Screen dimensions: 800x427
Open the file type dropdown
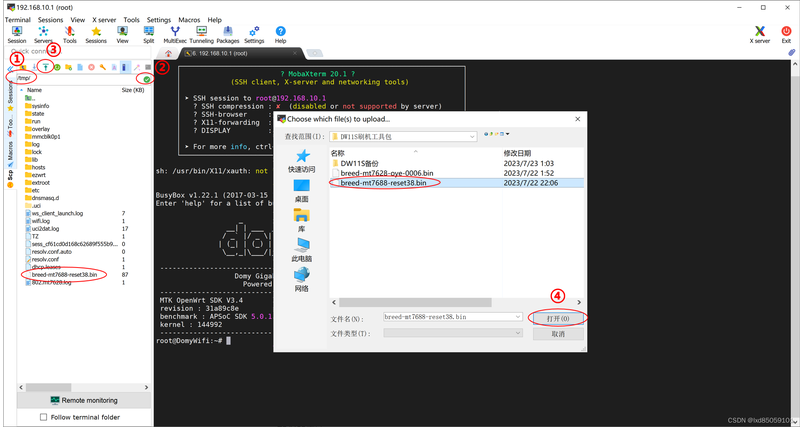pyautogui.click(x=518, y=333)
